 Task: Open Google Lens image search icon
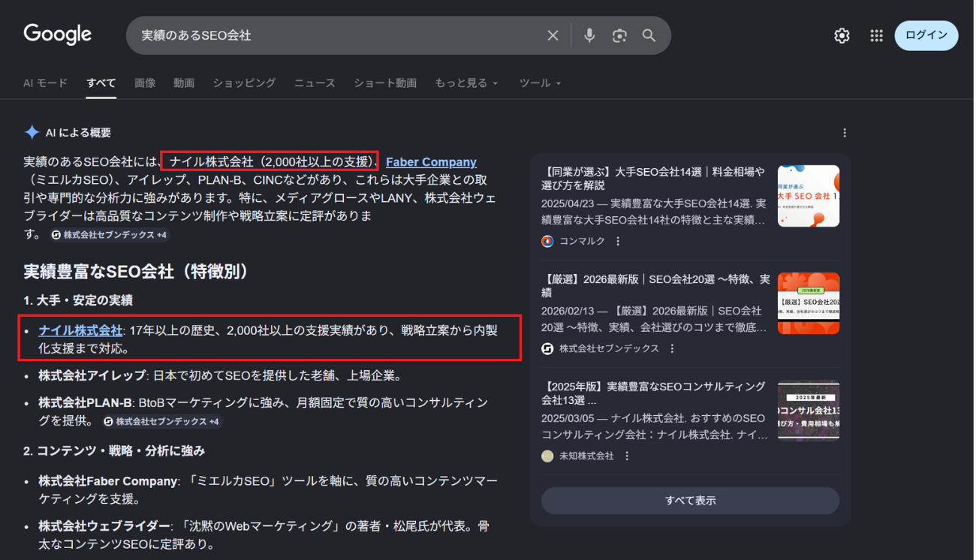(619, 35)
